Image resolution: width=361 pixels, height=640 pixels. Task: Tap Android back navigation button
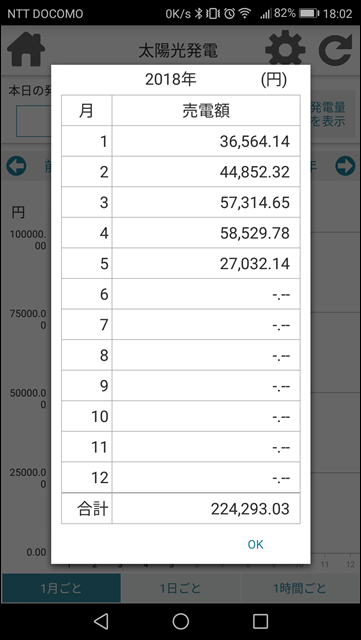[101, 621]
